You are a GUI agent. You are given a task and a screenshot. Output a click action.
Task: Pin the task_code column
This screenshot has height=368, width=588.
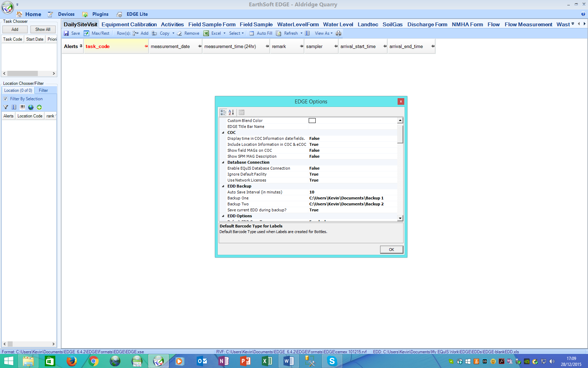click(146, 46)
